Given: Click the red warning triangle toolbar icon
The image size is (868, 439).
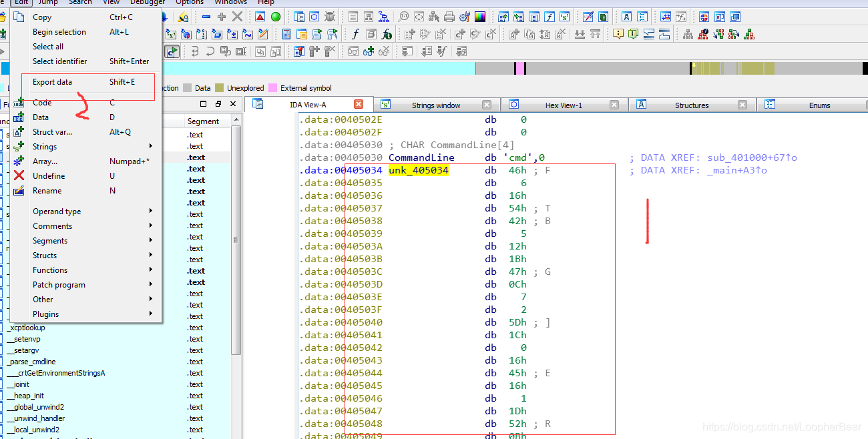Looking at the screenshot, I should click(260, 17).
